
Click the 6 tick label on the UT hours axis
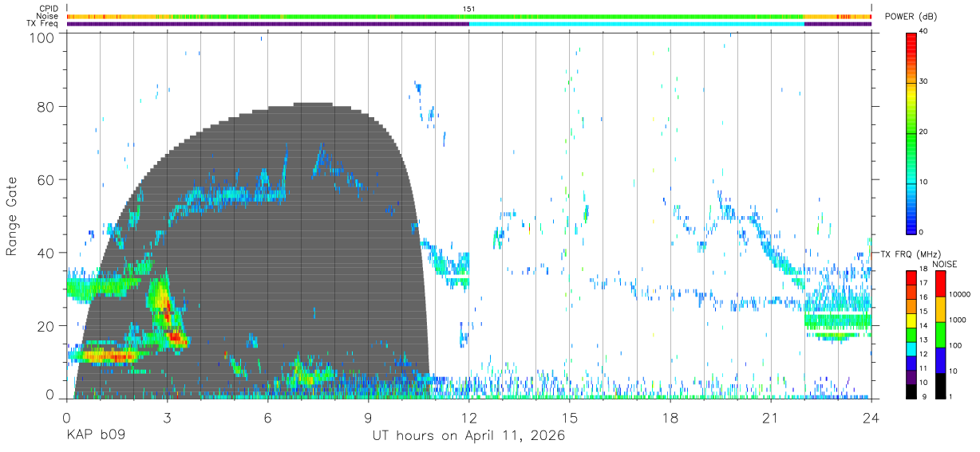(x=267, y=417)
